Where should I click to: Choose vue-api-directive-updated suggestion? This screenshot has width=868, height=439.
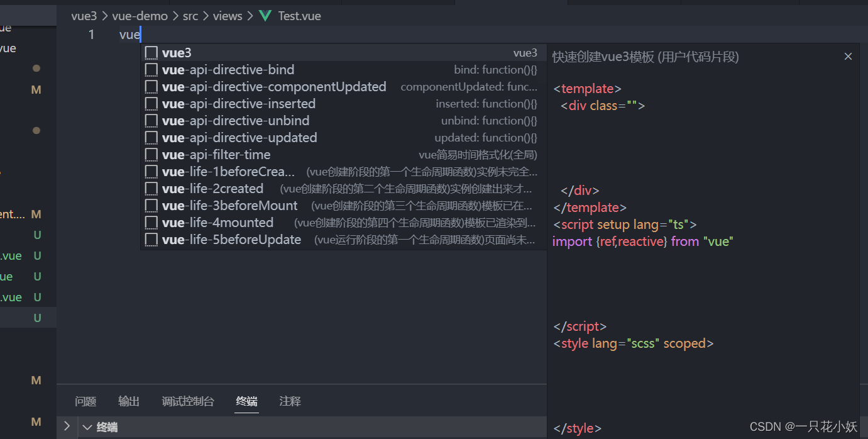coord(343,138)
